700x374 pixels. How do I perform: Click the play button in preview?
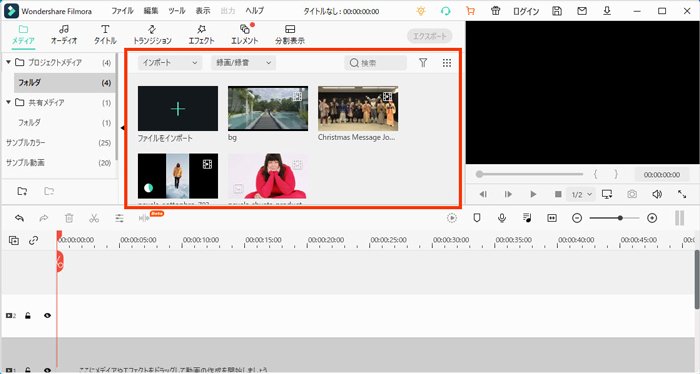point(533,194)
